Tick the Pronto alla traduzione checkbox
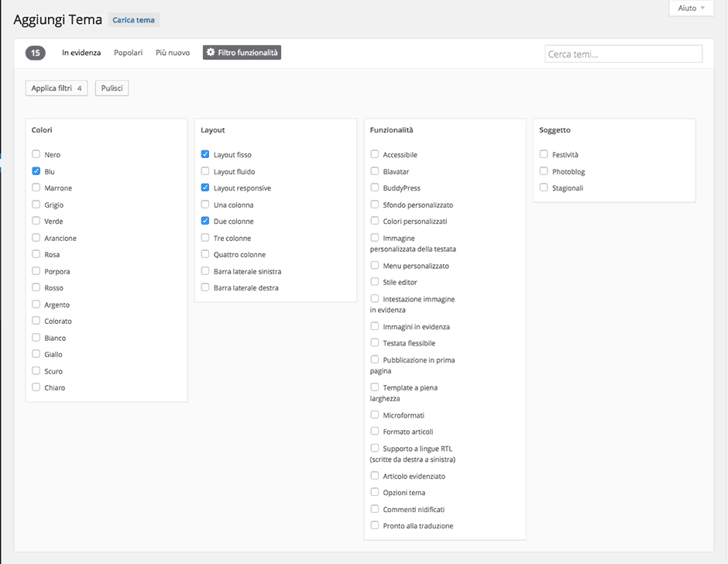 pos(375,525)
